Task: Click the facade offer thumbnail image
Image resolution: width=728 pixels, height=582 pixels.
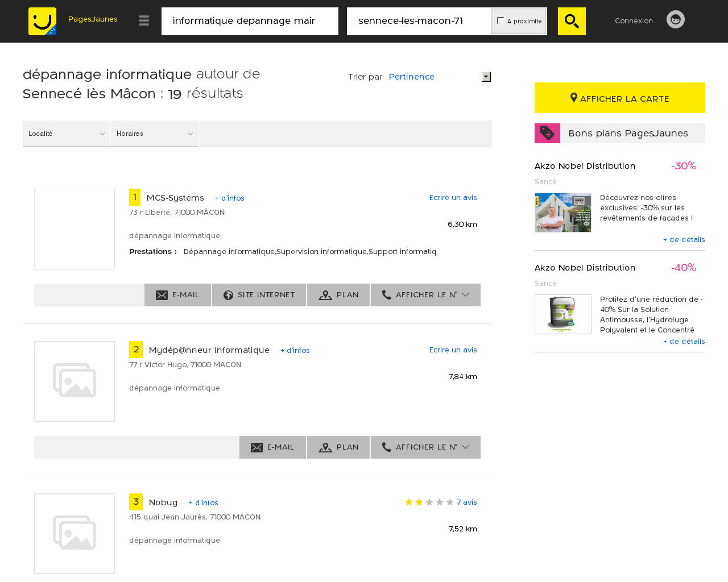Action: tap(563, 213)
